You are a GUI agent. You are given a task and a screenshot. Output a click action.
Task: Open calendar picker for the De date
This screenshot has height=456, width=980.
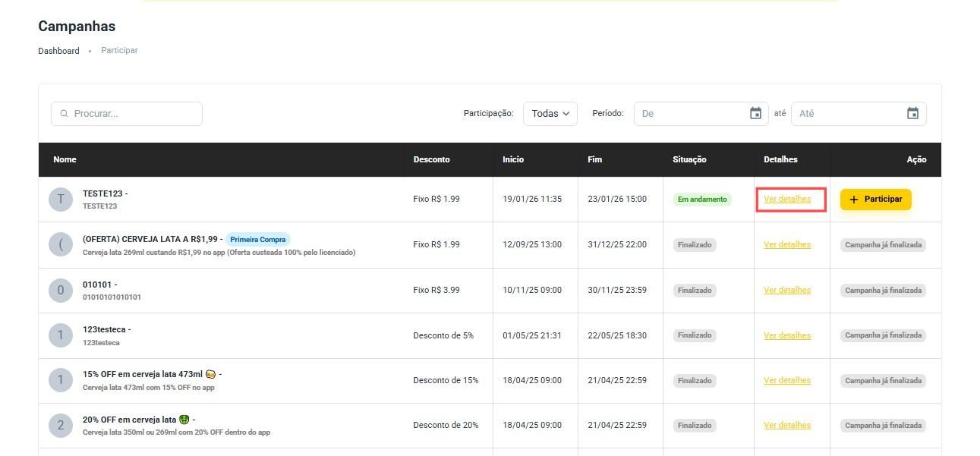(755, 113)
